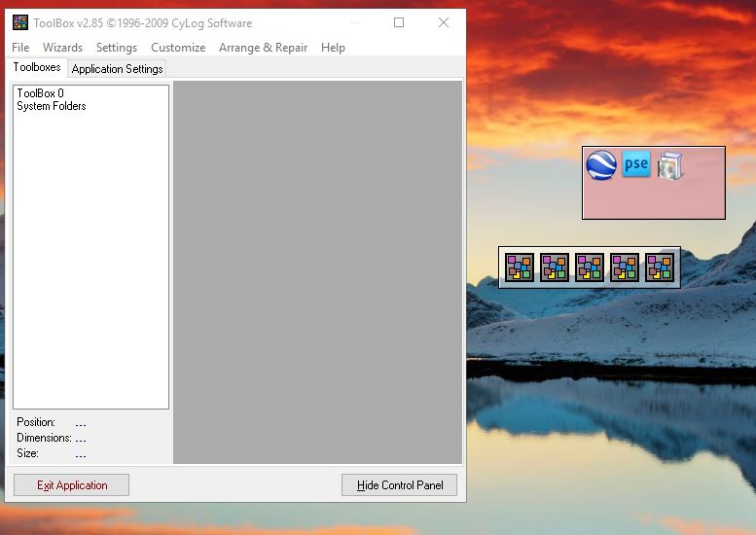Maximize the ToolBox window
Viewport: 756px width, 535px height.
pos(399,22)
